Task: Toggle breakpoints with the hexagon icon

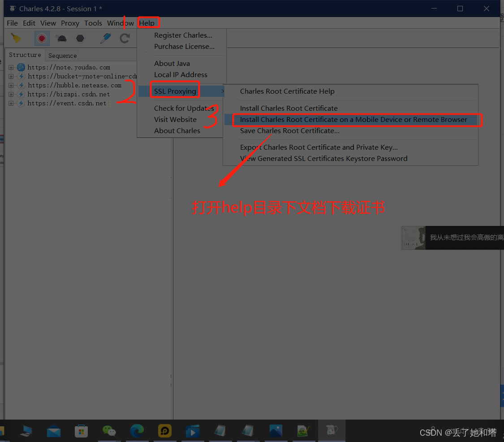Action: tap(80, 38)
